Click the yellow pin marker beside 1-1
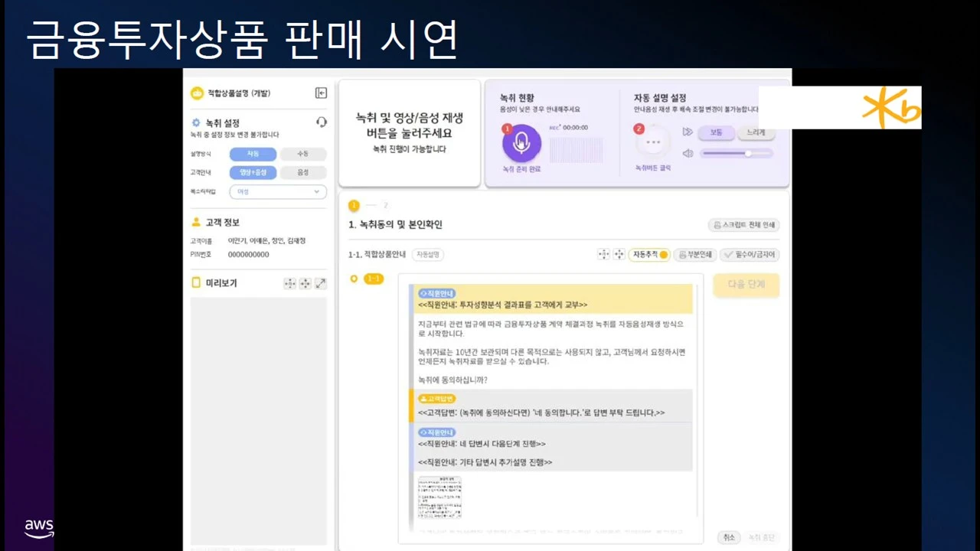Image resolution: width=980 pixels, height=551 pixels. coord(354,279)
